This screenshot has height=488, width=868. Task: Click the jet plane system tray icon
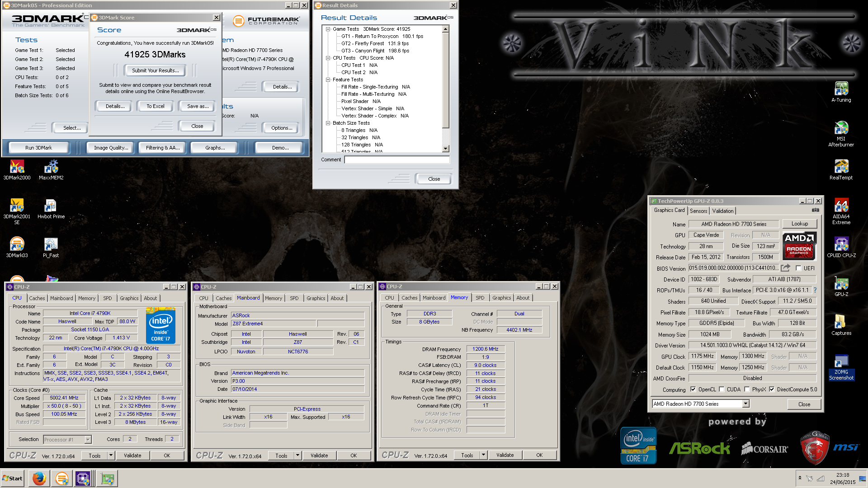(810, 479)
